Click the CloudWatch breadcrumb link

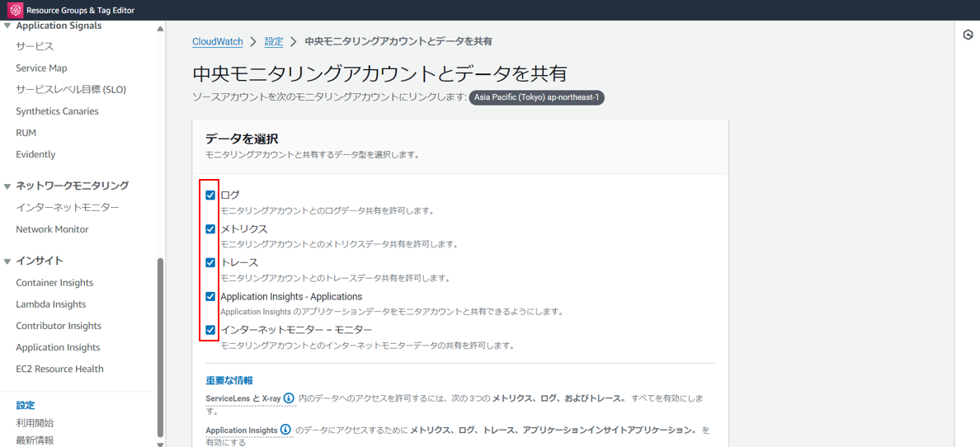[218, 41]
